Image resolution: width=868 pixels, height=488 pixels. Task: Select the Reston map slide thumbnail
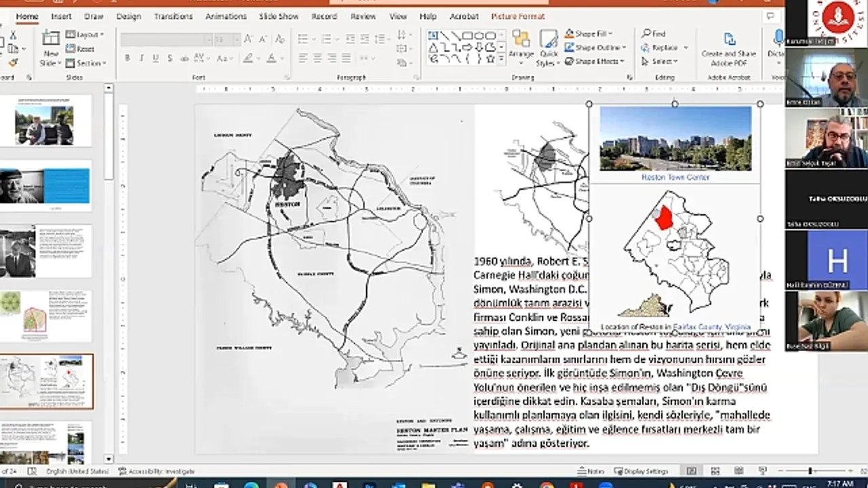tap(47, 381)
